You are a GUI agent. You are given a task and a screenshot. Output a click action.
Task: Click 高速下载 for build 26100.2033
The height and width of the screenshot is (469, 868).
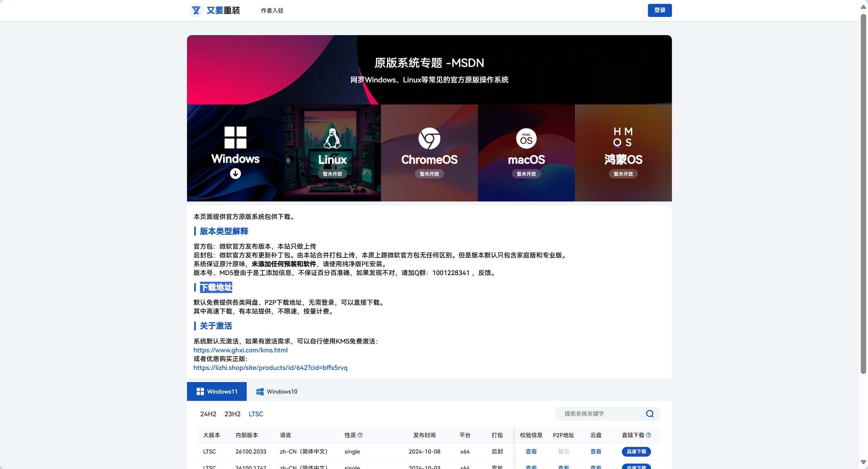[636, 452]
